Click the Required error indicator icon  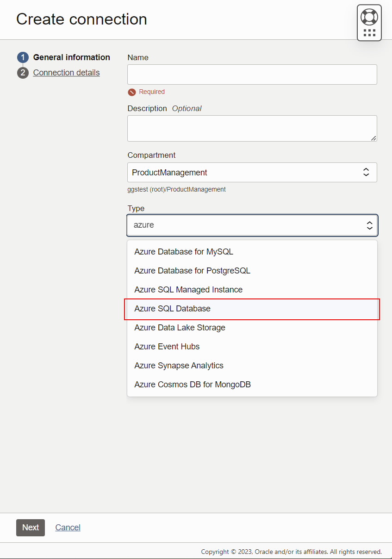tap(131, 92)
